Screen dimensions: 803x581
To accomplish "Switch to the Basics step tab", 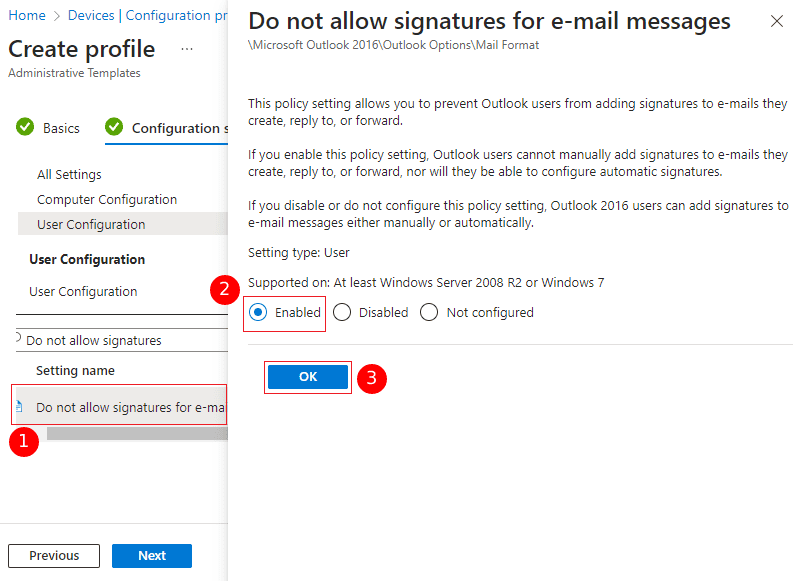I will 61,128.
